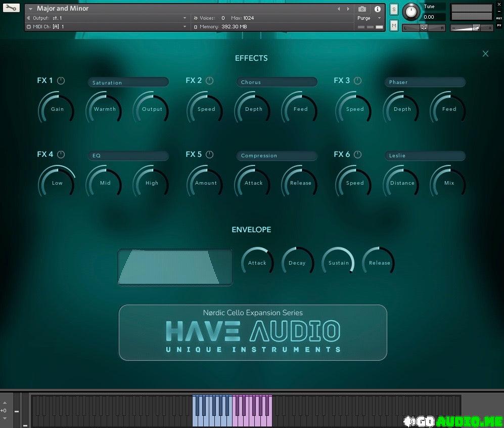Open the Output st. 1 dropdown
Image resolution: width=504 pixels, height=428 pixels.
tap(107, 18)
